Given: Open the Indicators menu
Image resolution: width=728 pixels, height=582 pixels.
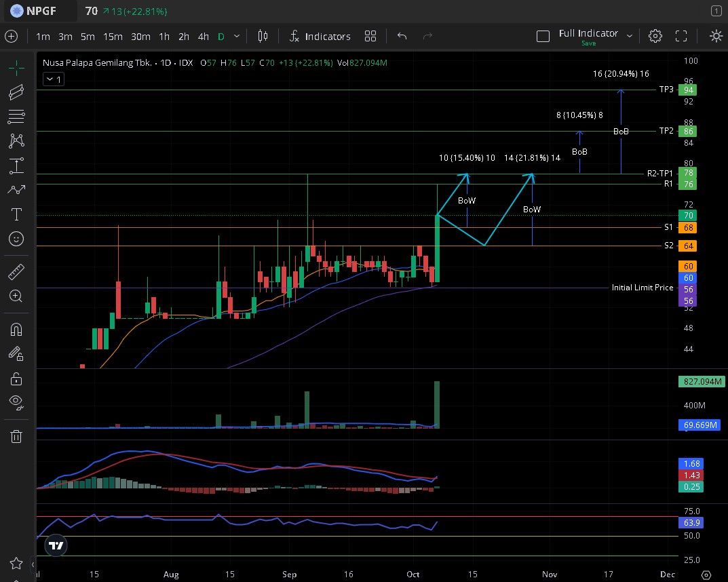Looking at the screenshot, I should pyautogui.click(x=320, y=37).
